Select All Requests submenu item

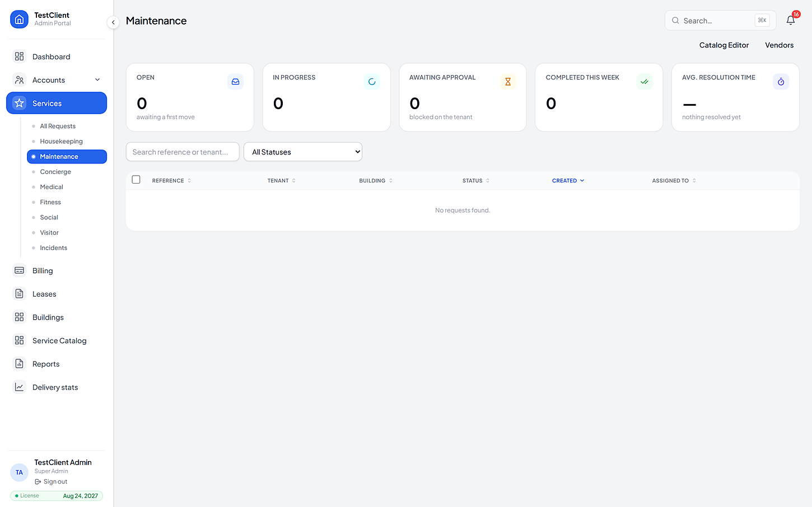point(67,126)
